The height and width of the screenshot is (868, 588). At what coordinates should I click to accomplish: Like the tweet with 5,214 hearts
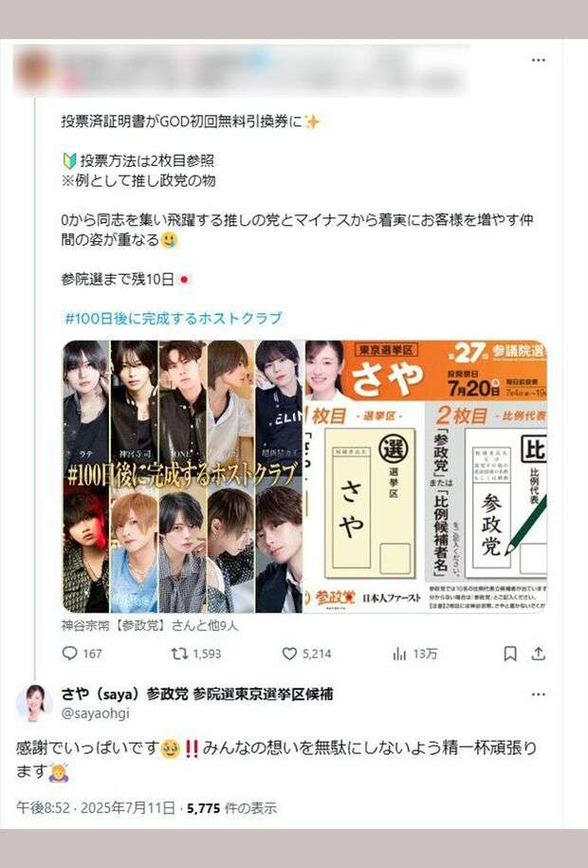(289, 654)
